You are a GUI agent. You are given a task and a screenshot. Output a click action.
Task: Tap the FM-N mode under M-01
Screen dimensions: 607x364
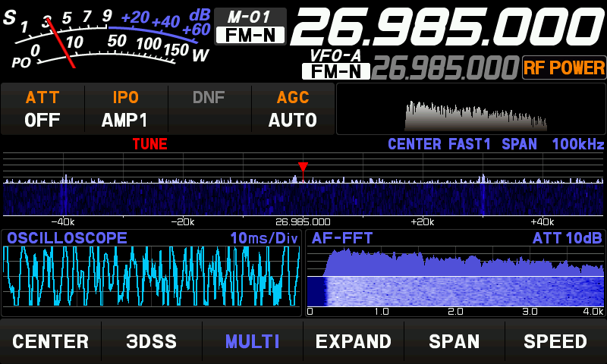point(250,34)
